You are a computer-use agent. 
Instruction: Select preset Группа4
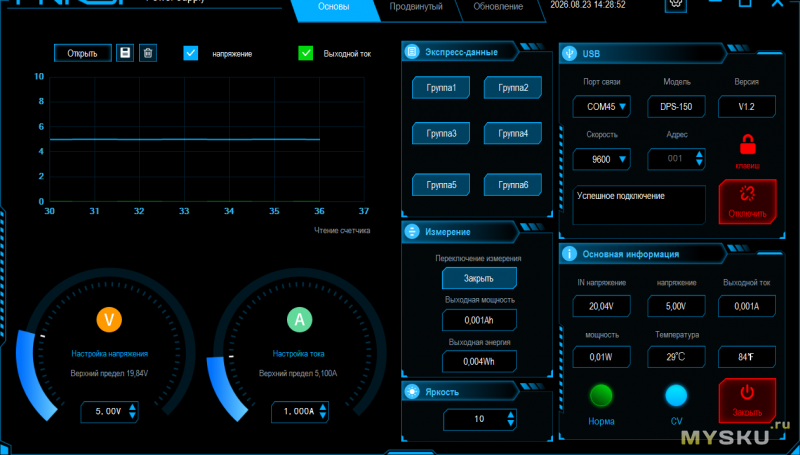[513, 134]
